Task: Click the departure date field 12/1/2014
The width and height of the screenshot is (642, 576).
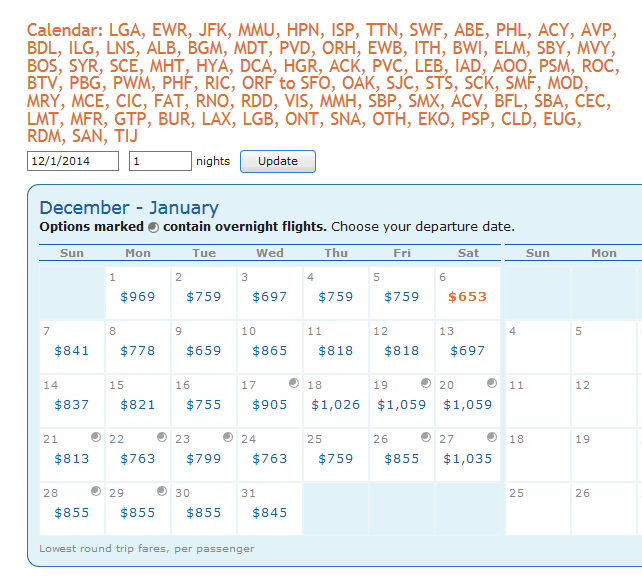Action: pos(72,161)
